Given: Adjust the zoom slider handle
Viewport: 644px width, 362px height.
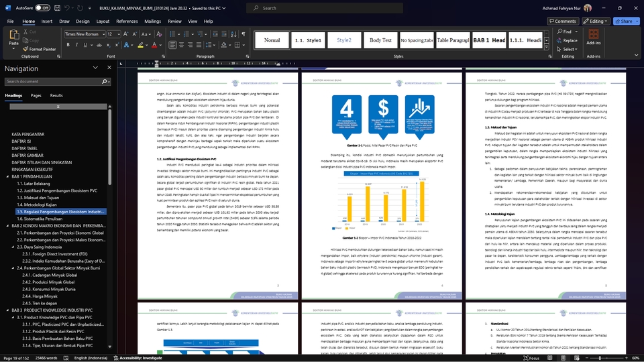Looking at the screenshot, I should [x=600, y=358].
